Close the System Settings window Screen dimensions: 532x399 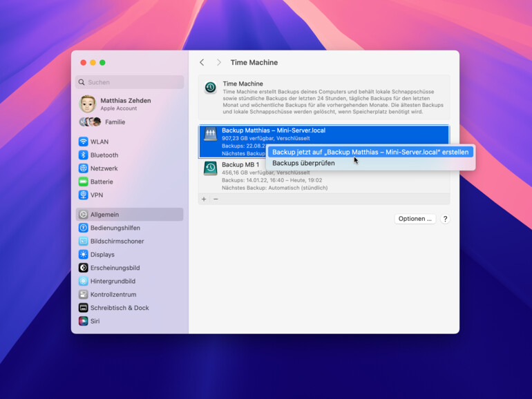(83, 62)
